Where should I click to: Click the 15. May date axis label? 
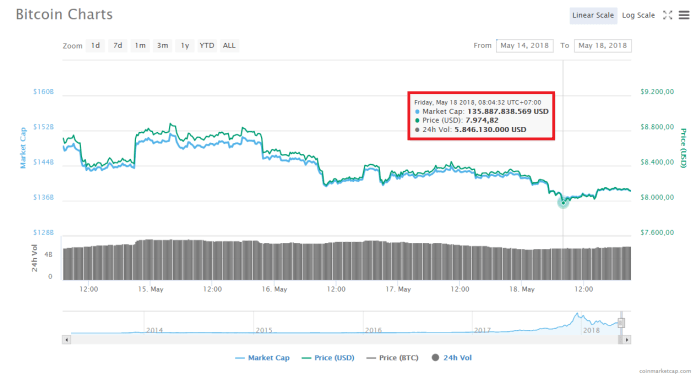click(150, 289)
